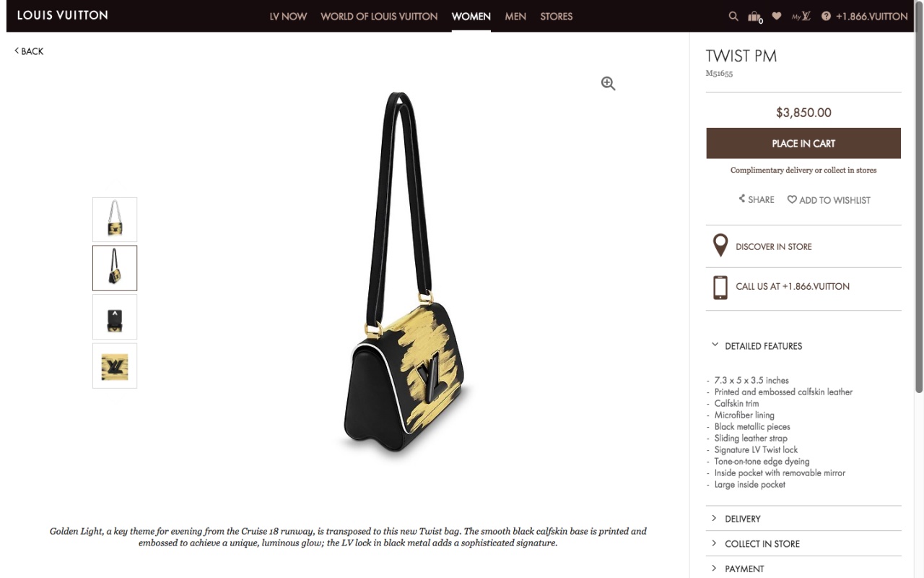Open the shopping cart icon in header
Image resolution: width=924 pixels, height=578 pixels.
(x=755, y=17)
